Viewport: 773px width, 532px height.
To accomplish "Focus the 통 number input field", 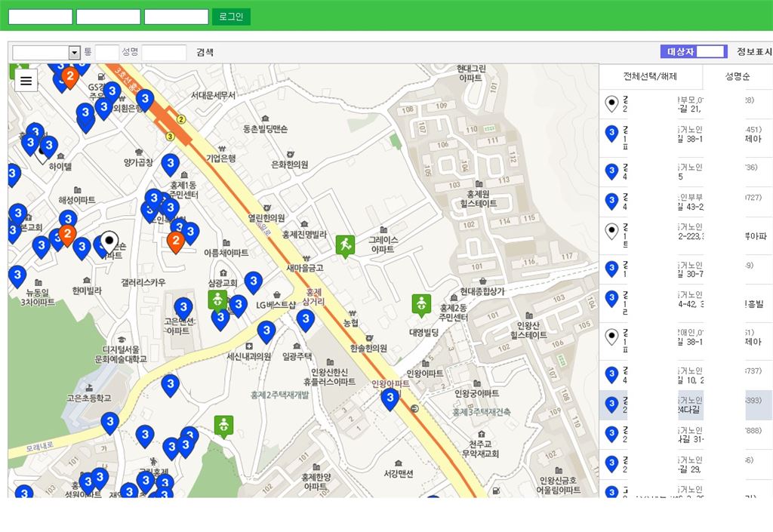I will tap(106, 52).
